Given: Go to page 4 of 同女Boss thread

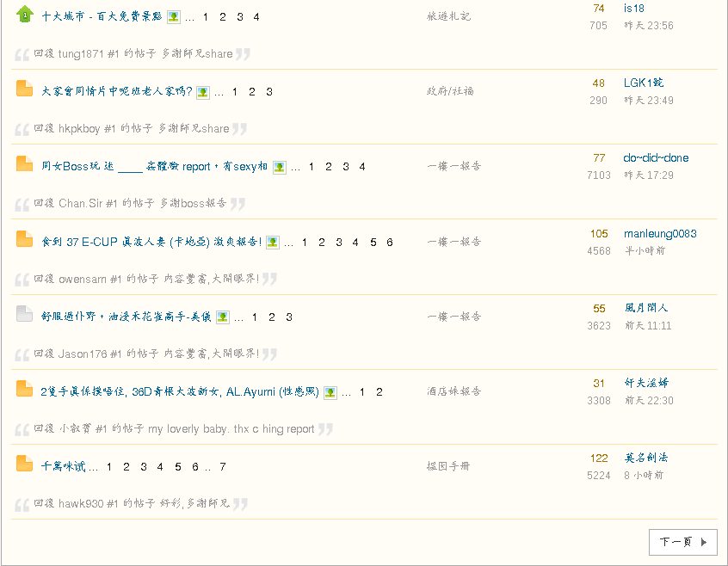Looking at the screenshot, I should point(361,167).
